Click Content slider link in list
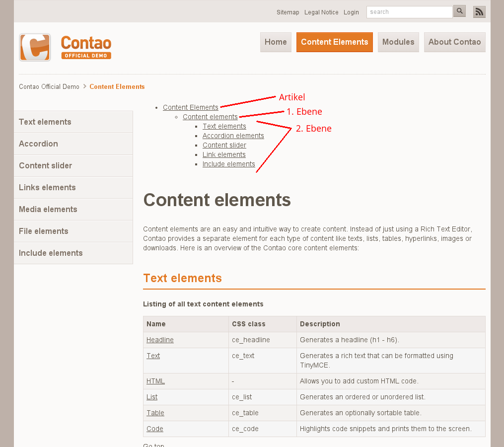 [x=224, y=146]
